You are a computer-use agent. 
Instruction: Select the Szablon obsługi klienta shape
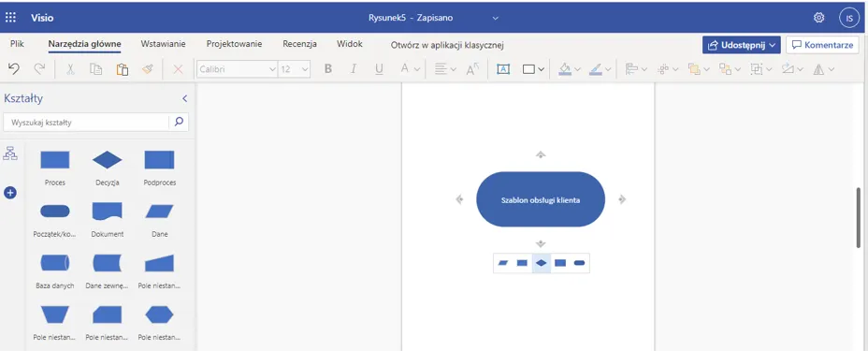541,199
